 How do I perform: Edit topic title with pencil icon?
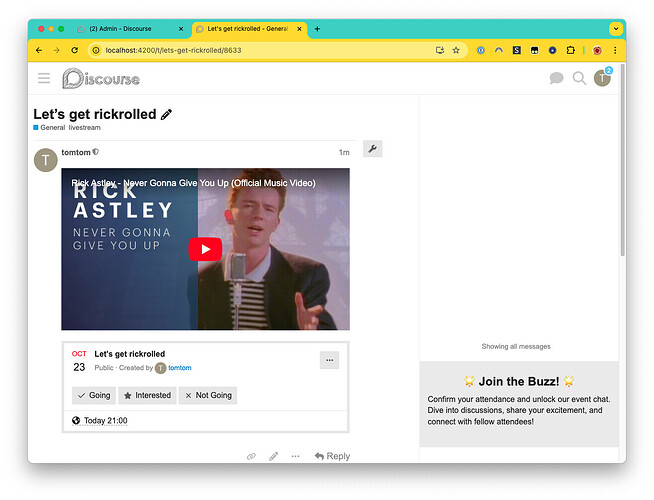[x=166, y=114]
